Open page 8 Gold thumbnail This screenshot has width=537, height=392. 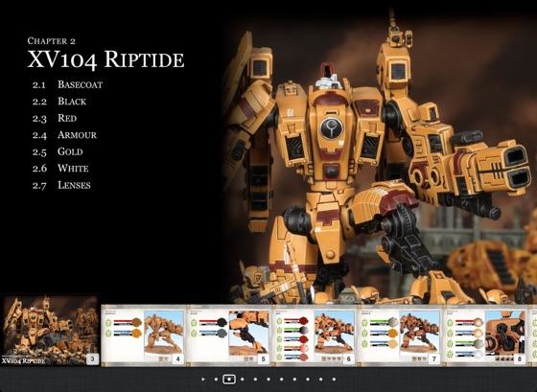485,334
